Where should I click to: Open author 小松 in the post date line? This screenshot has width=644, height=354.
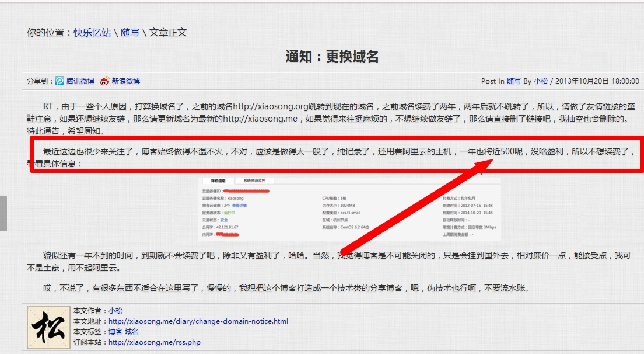[541, 81]
